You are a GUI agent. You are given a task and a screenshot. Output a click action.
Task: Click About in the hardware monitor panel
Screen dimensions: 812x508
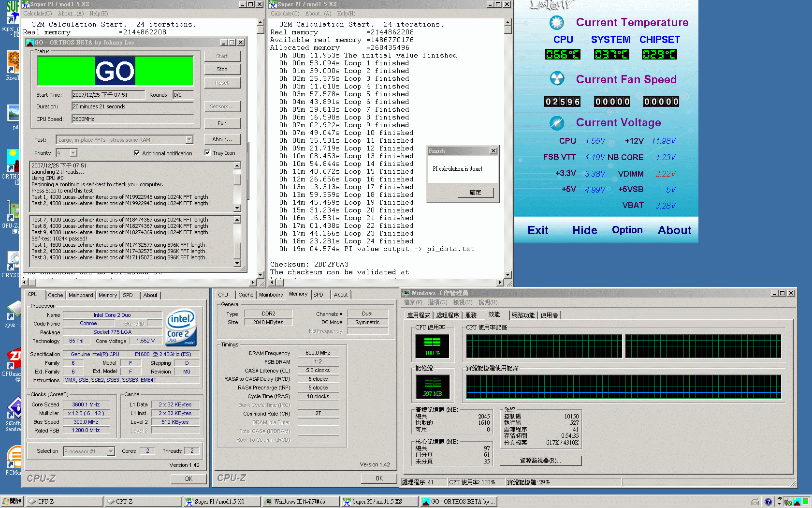674,230
